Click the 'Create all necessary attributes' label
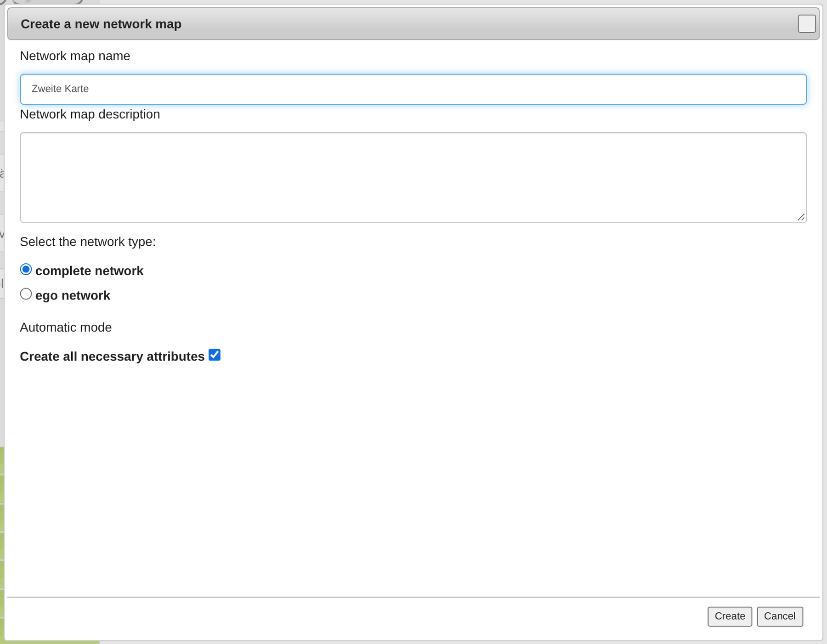 pyautogui.click(x=112, y=356)
